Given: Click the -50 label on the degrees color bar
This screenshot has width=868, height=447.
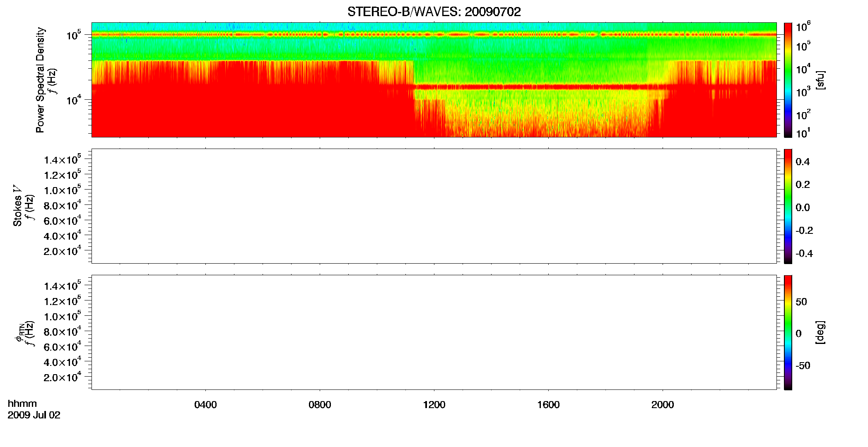Looking at the screenshot, I should tap(803, 366).
